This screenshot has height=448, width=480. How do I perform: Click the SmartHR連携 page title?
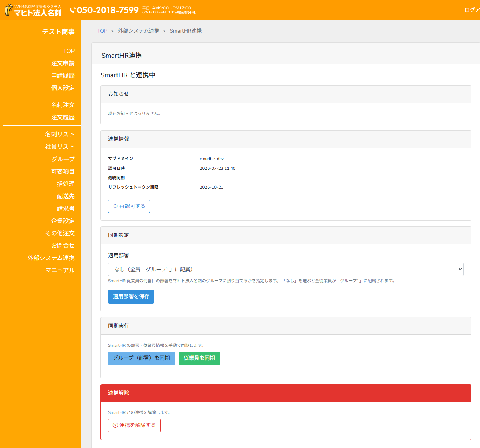(x=122, y=56)
